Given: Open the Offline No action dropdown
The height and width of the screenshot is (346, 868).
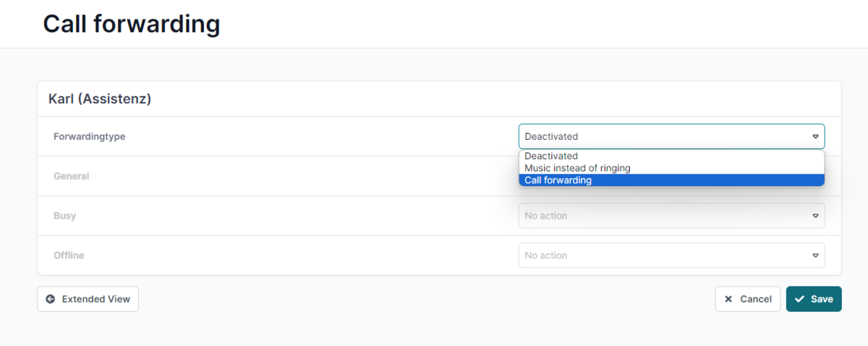Looking at the screenshot, I should [671, 256].
